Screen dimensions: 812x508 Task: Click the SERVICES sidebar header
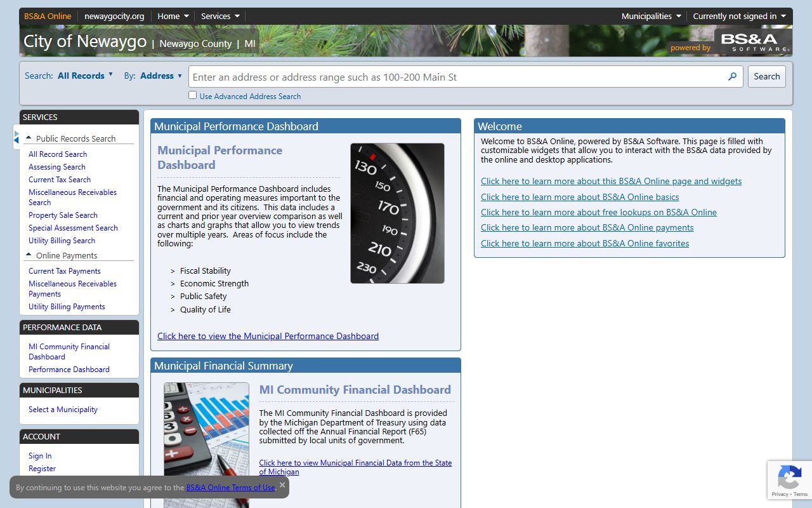click(79, 117)
